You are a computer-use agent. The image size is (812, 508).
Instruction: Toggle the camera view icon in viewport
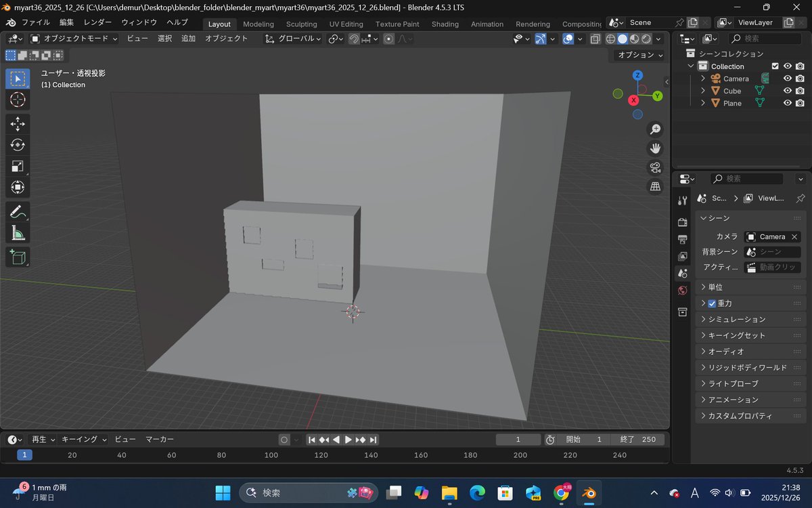pos(655,167)
